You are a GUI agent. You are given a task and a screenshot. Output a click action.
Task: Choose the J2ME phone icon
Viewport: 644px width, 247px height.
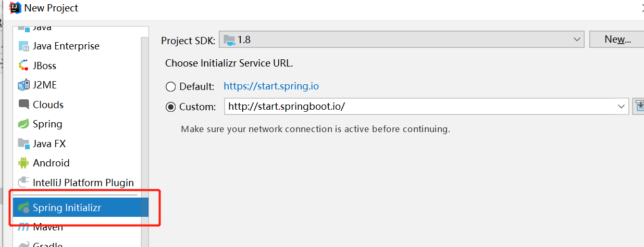[23, 85]
